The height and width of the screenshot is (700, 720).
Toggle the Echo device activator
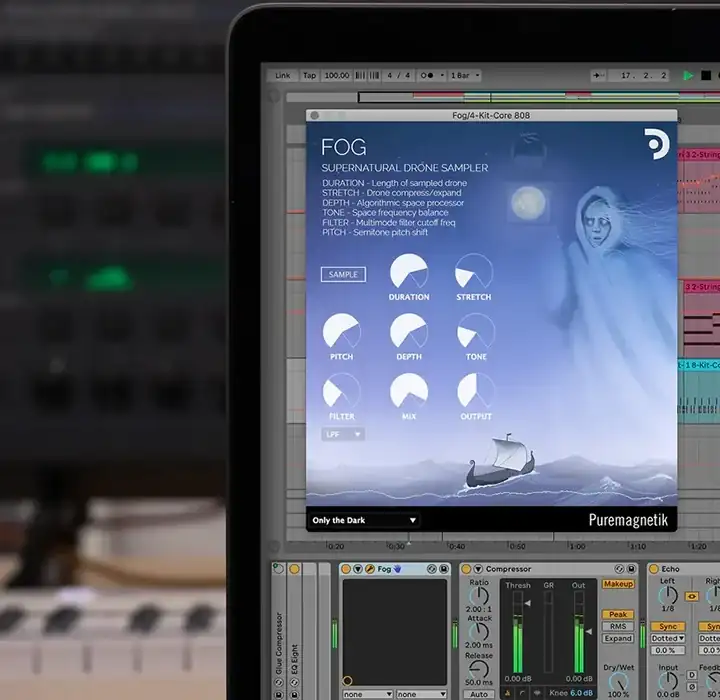(x=654, y=569)
